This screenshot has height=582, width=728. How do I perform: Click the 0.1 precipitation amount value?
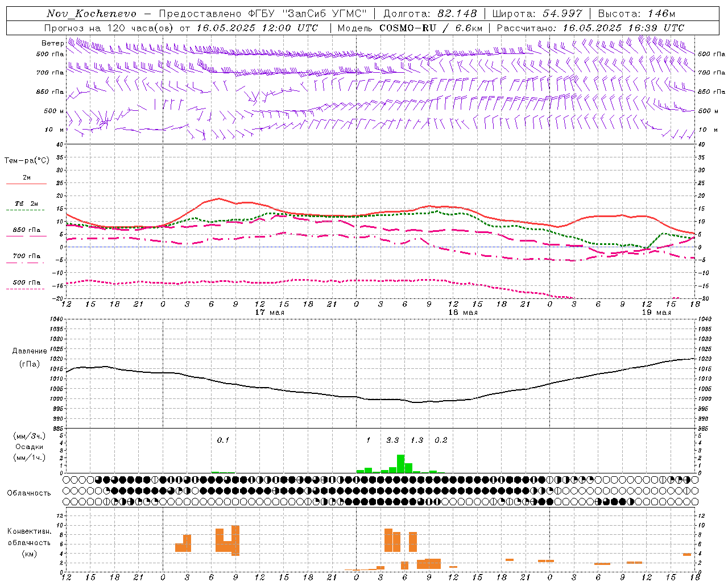(223, 440)
